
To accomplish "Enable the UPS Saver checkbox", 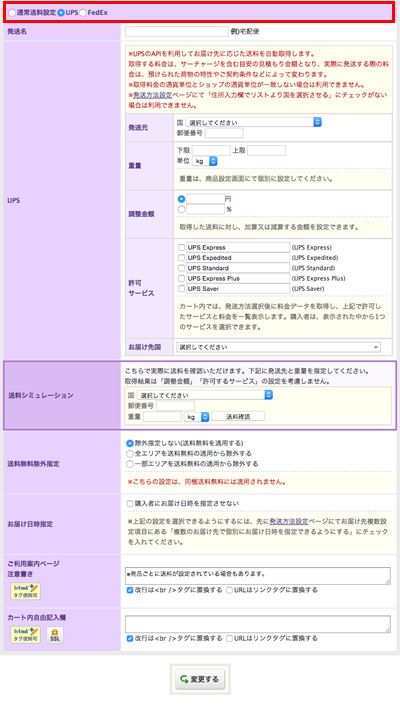I will (181, 289).
